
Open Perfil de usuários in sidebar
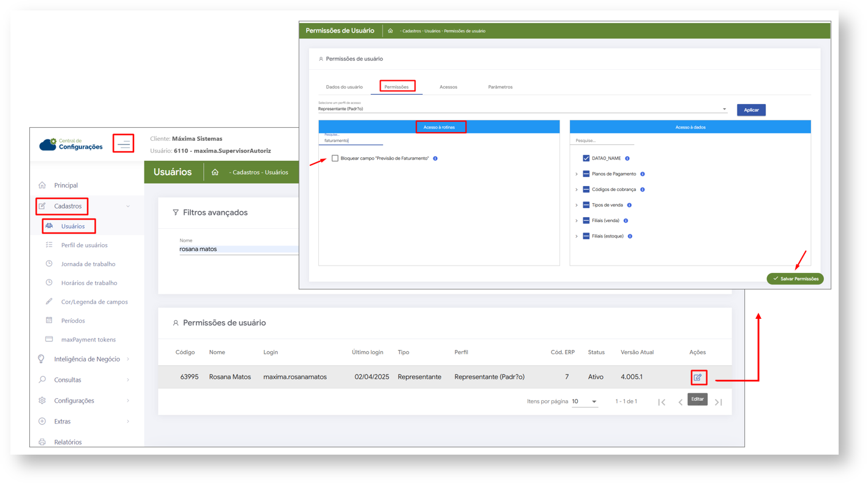coord(84,245)
